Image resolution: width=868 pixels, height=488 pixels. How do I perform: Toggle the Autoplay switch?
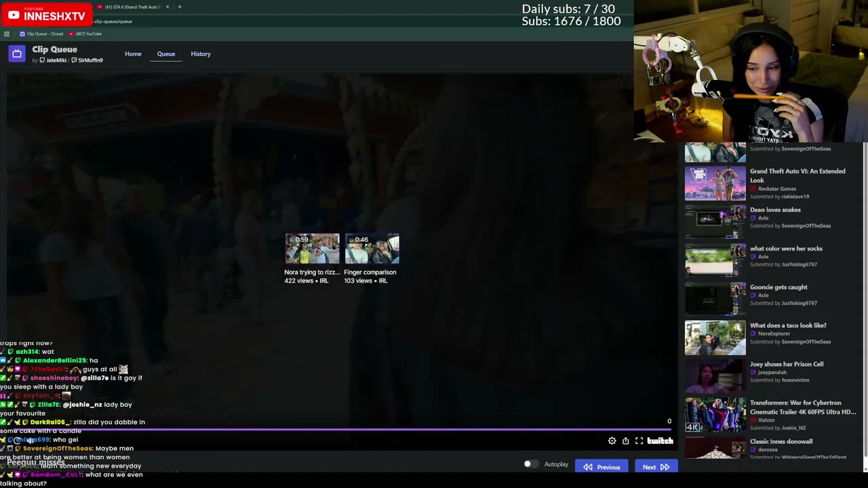coord(531,464)
